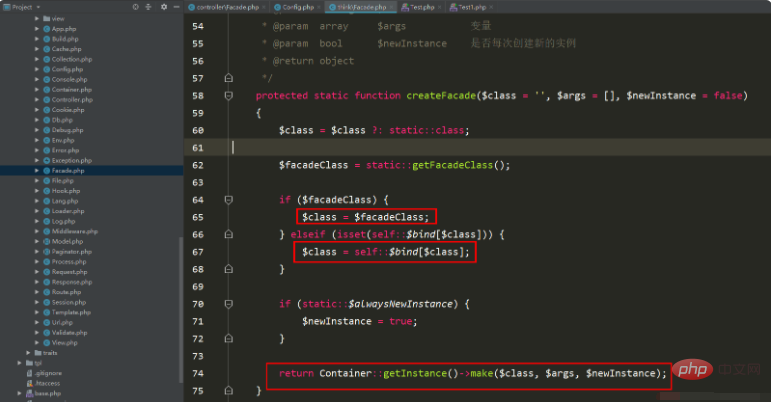Select Validate.php in the project tree
The width and height of the screenshot is (771, 402).
[x=69, y=333]
